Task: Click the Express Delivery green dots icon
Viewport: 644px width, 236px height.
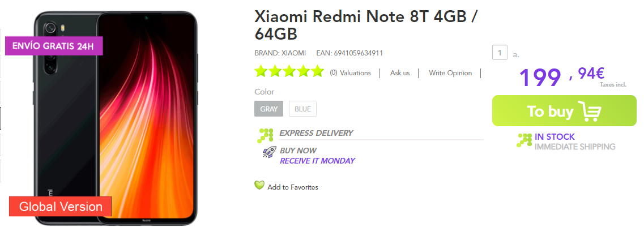Action: click(266, 135)
